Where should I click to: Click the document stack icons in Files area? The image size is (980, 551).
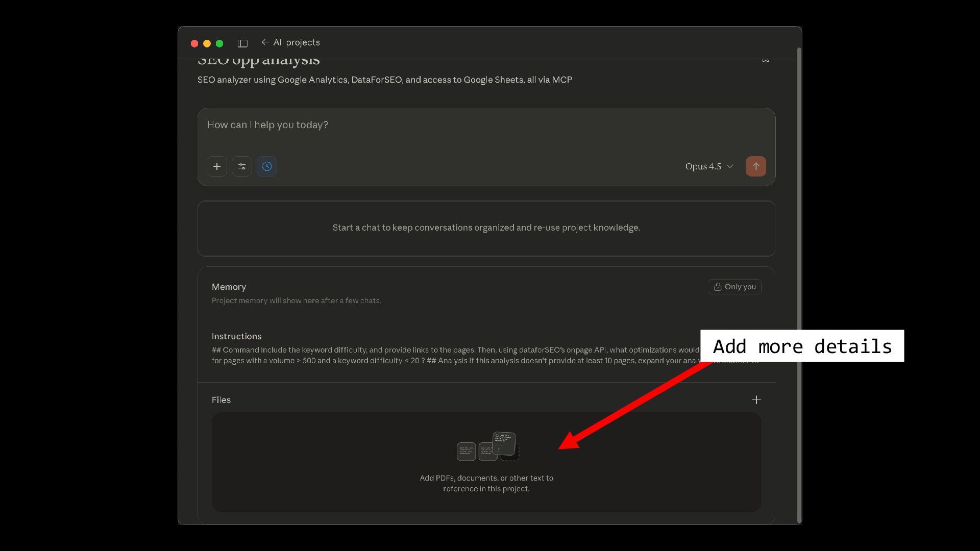coord(487,447)
